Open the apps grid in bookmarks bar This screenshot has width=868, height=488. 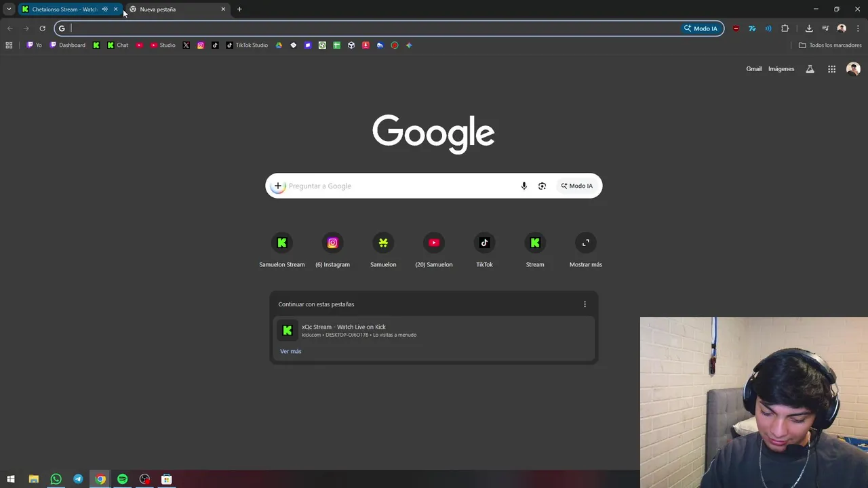(9, 45)
